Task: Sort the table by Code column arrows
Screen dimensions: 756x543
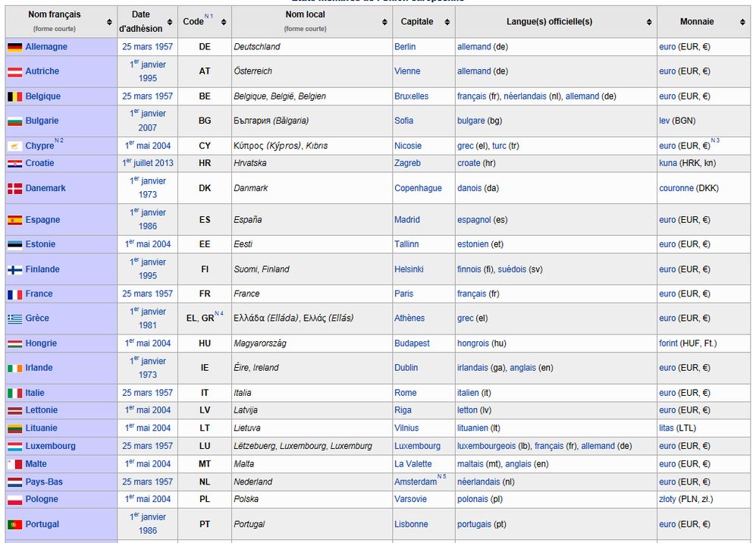Action: pos(224,22)
